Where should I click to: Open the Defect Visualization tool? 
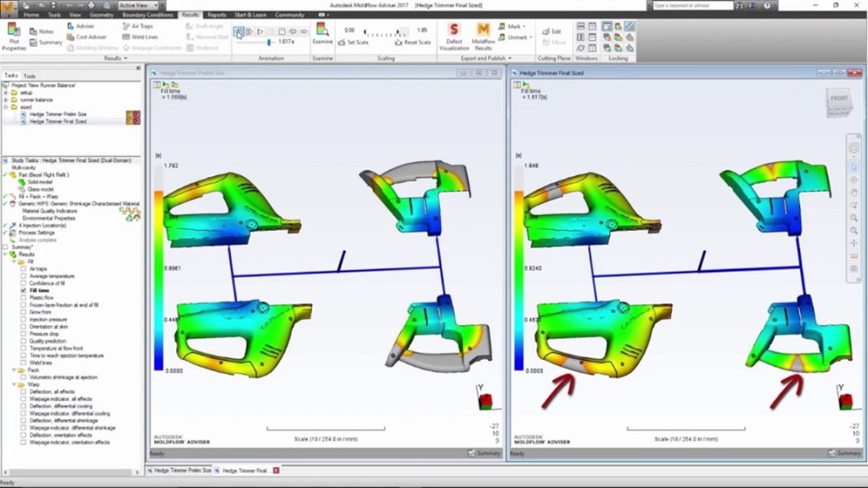[x=454, y=37]
